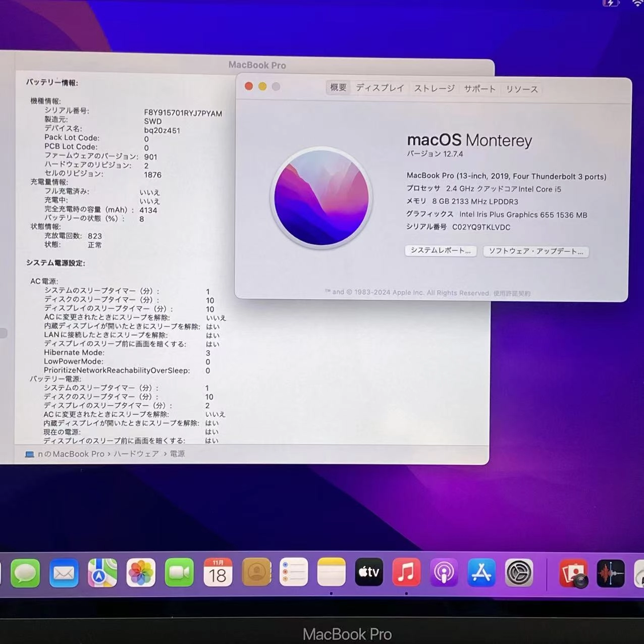Image resolution: width=644 pixels, height=644 pixels.
Task: Open Calendar showing November 18
Action: tap(218, 573)
